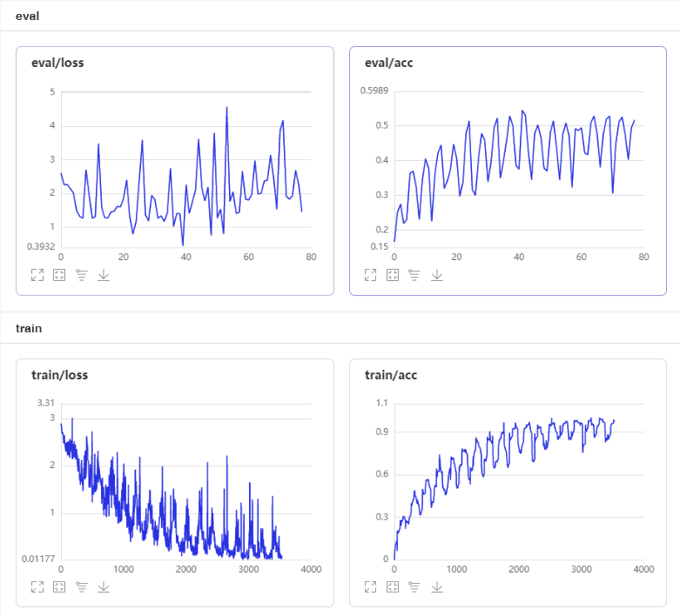Fit eval/loss chart domain to data

click(x=59, y=275)
